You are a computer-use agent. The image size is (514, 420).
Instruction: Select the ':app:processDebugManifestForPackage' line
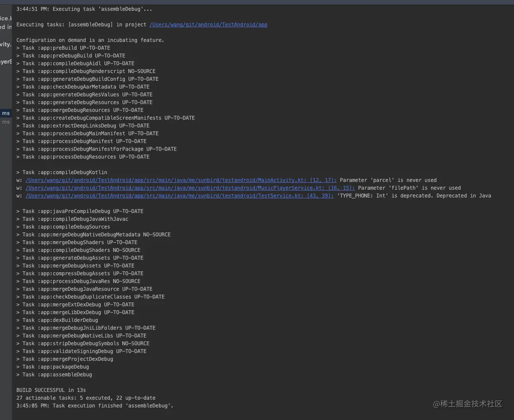[97, 149]
